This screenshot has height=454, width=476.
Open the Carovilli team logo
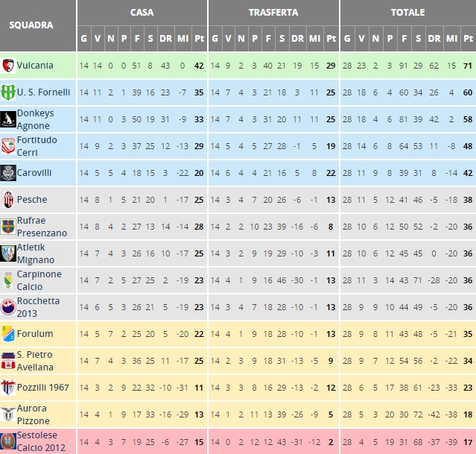point(8,173)
